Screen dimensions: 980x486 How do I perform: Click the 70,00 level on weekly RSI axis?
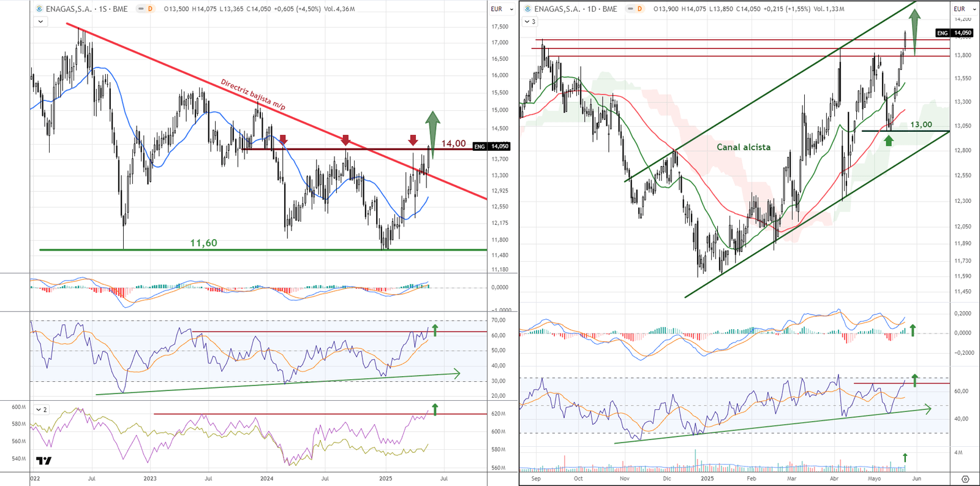498,321
